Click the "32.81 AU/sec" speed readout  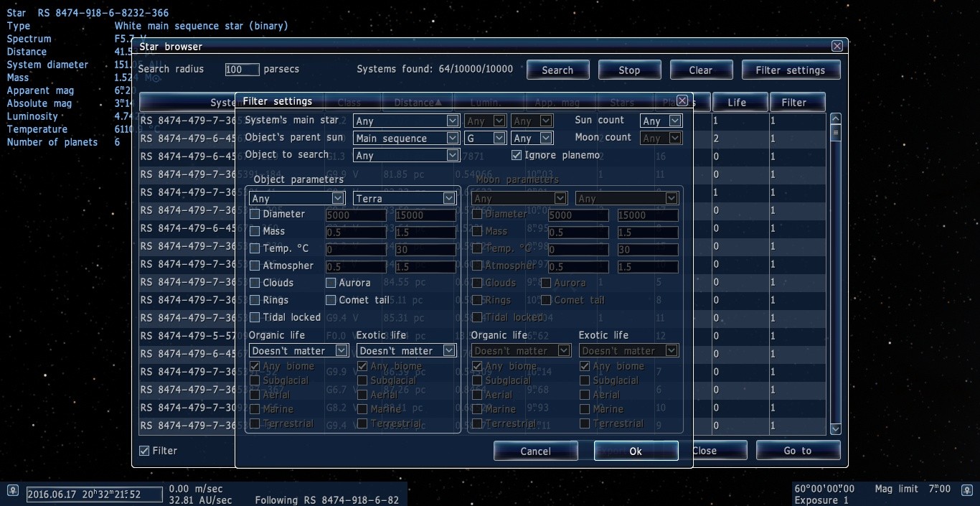(x=200, y=500)
